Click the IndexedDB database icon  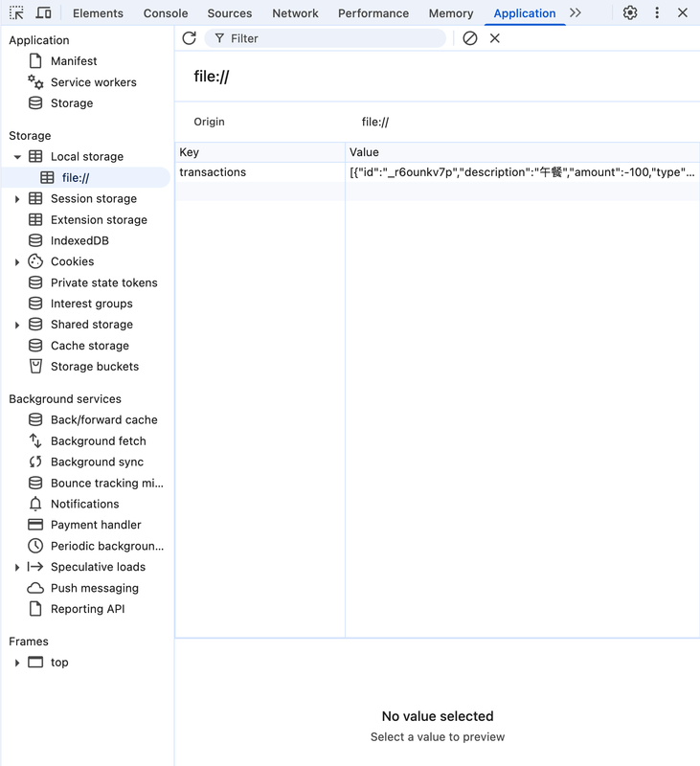(35, 240)
